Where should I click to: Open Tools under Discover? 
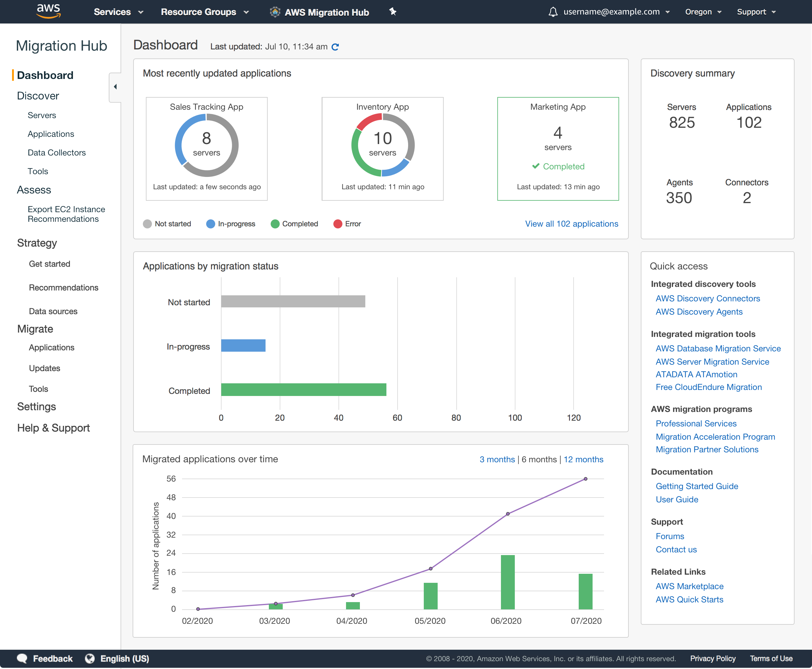tap(38, 171)
